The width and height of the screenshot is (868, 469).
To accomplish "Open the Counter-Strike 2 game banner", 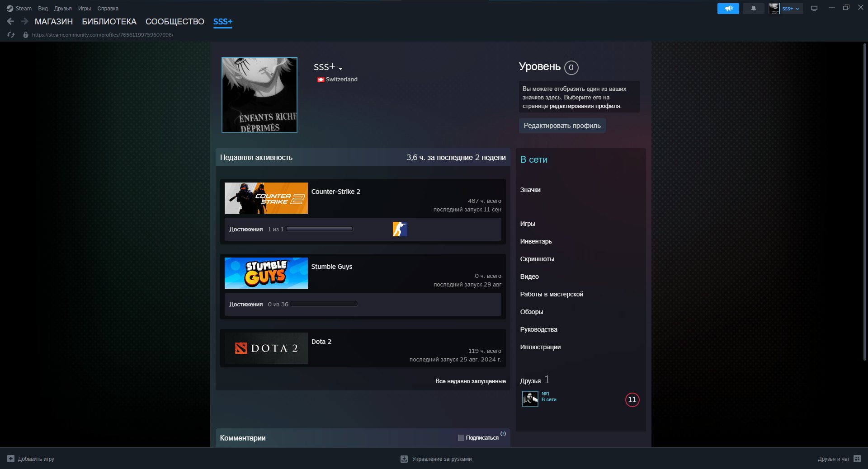I will [266, 198].
